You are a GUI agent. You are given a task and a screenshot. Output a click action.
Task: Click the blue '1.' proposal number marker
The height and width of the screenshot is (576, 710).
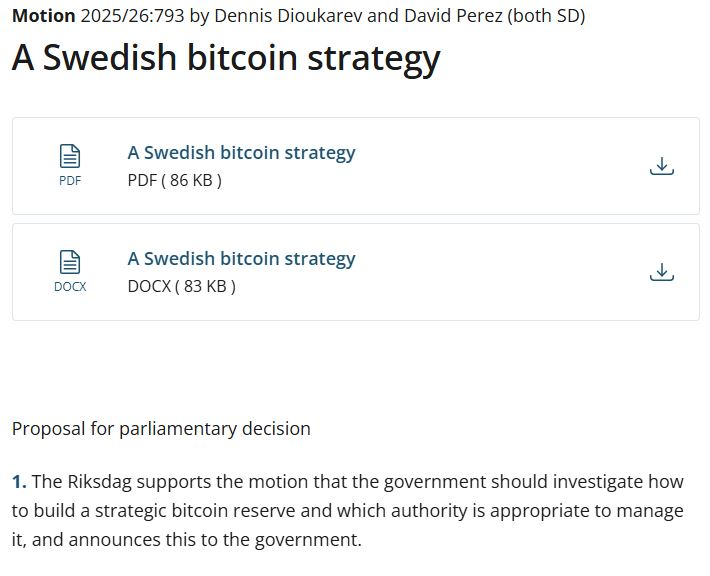tap(19, 482)
